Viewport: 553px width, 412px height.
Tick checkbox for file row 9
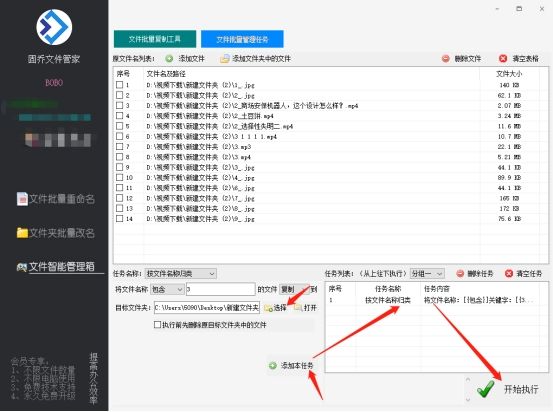tap(120, 167)
